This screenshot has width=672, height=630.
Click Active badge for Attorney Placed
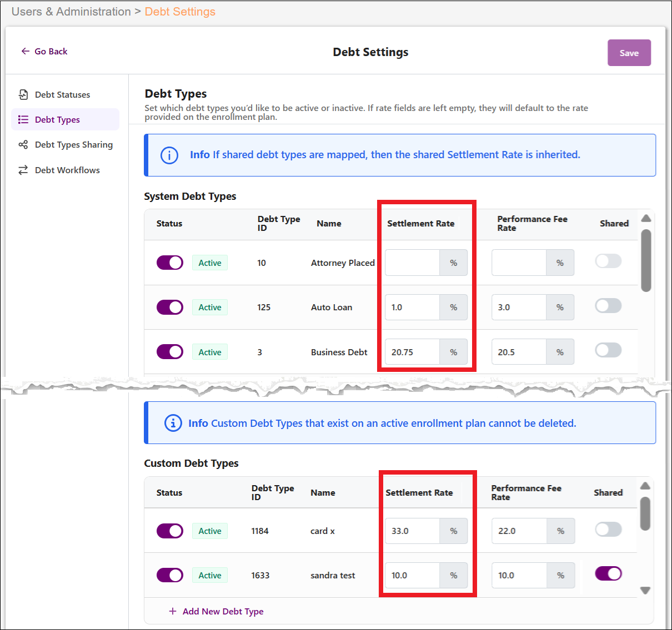click(210, 263)
